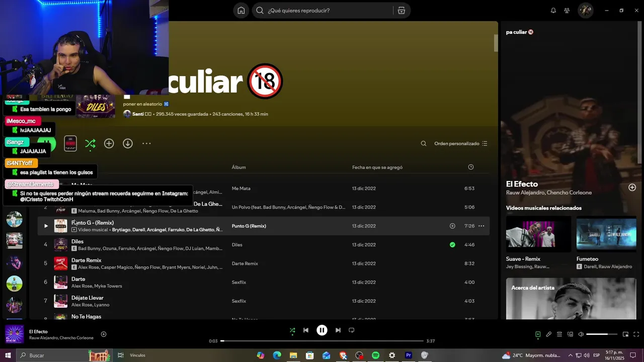Viewport: 644px width, 362px height.
Task: Open connect to a device icon
Action: click(570, 334)
